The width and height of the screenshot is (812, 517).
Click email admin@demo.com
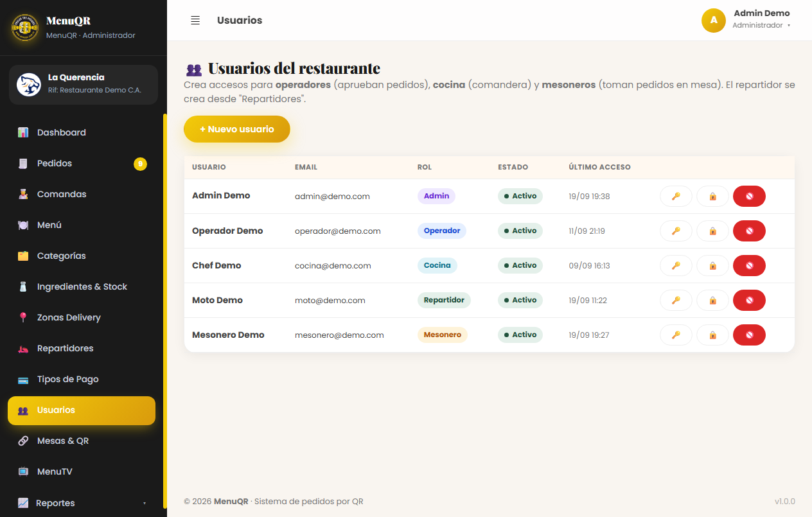(x=332, y=197)
